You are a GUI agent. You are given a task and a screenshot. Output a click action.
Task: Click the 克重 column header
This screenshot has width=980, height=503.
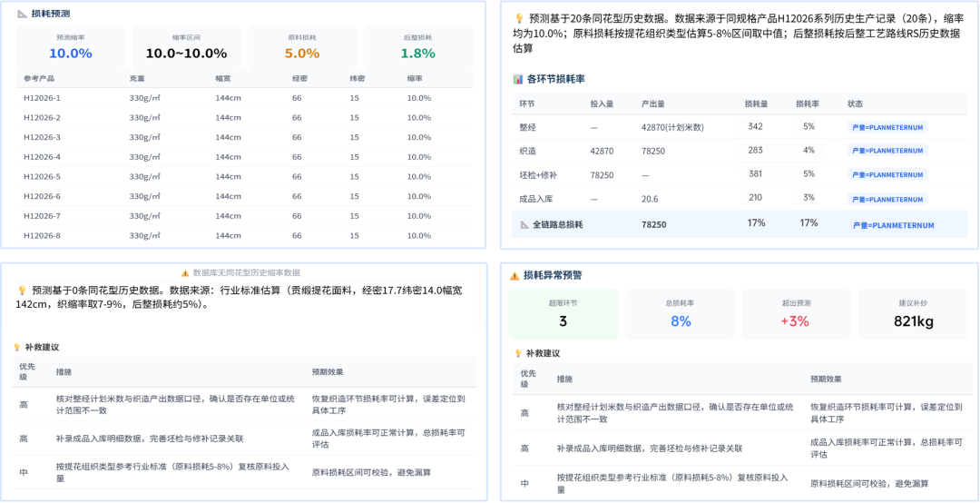[137, 78]
